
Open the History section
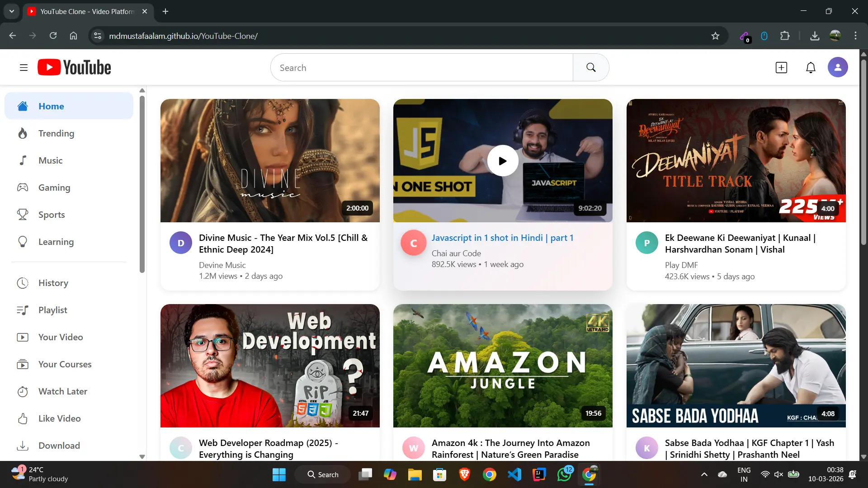click(53, 283)
